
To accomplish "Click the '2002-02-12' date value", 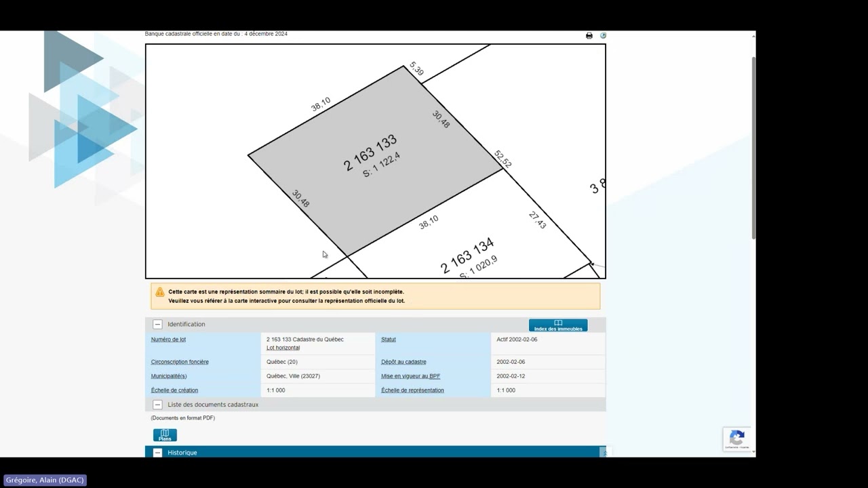I will point(511,376).
